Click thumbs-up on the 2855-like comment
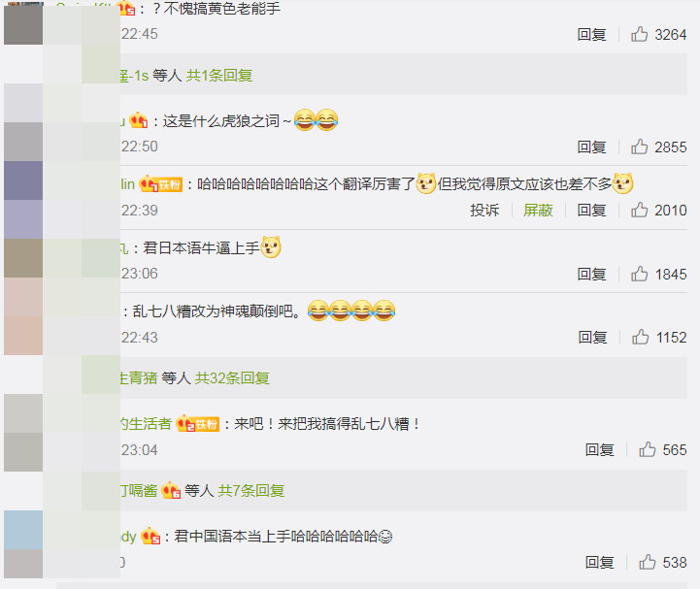 coord(639,147)
